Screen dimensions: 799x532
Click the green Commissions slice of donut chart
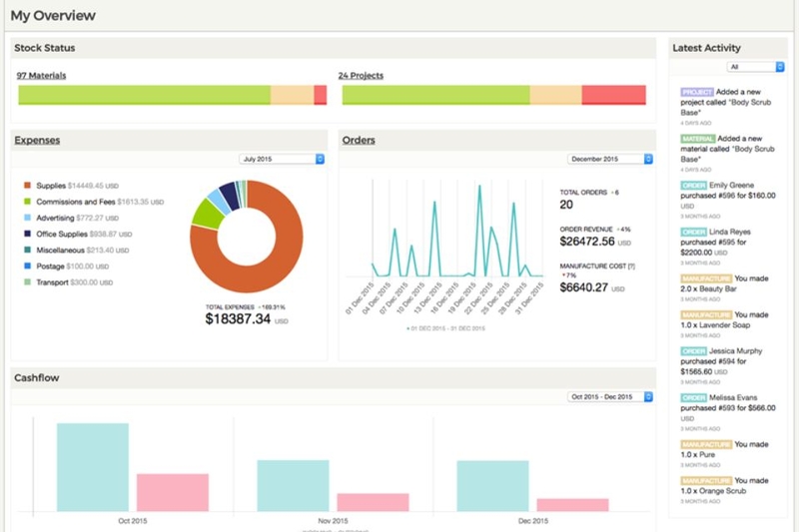[208, 214]
